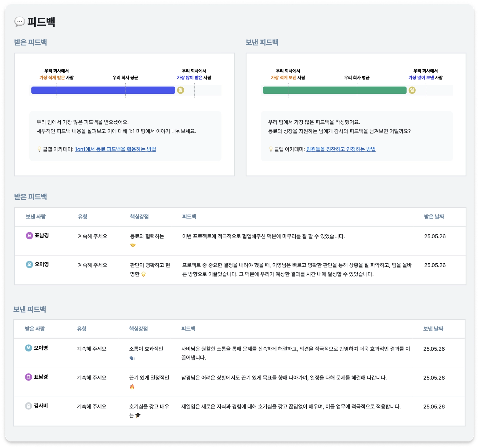Click the 보낸 피드백 heading above the chart
479x448 pixels.
pos(262,42)
